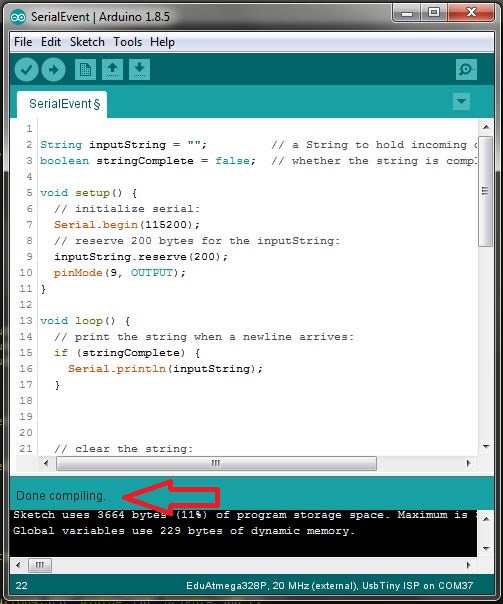Open the Sketch menu
The height and width of the screenshot is (604, 503).
point(87,42)
